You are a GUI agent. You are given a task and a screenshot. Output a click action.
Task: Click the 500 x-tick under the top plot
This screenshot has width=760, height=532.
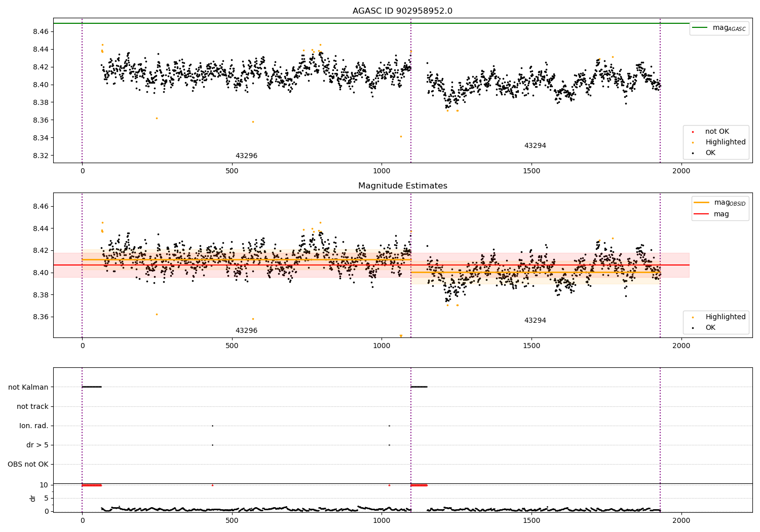tap(232, 171)
